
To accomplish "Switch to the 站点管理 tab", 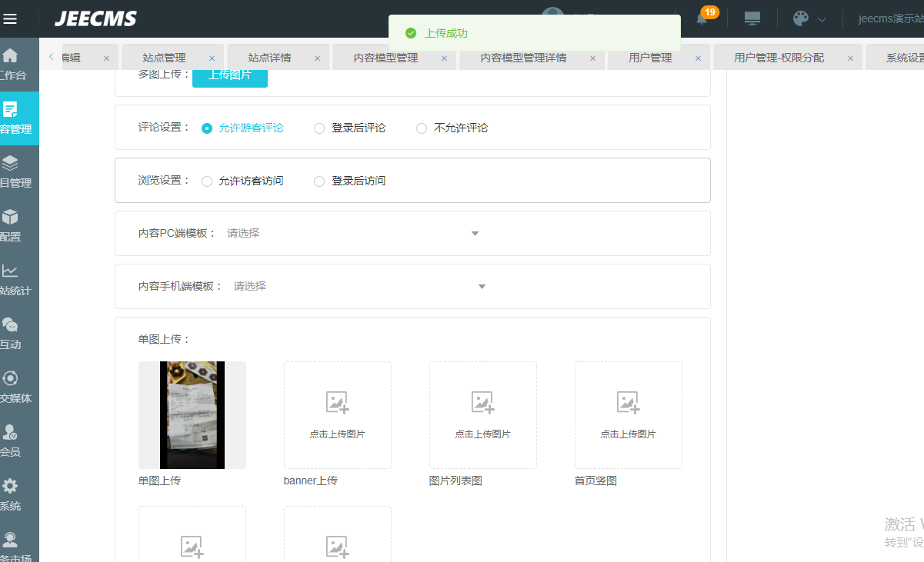I will [164, 58].
